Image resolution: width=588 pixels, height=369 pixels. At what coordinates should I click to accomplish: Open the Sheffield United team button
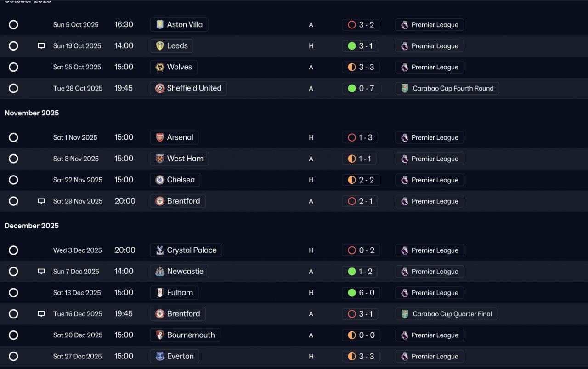point(188,88)
